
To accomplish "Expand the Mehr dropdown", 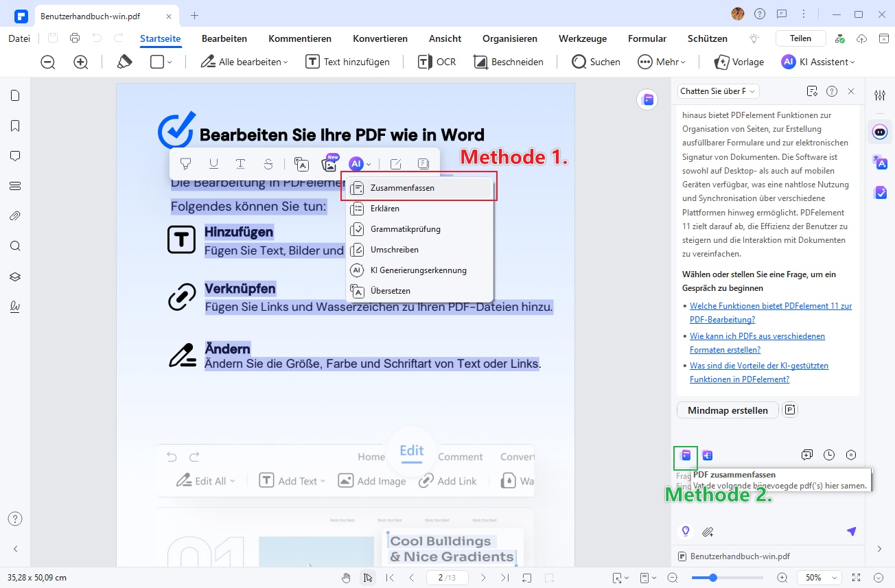I will (662, 62).
